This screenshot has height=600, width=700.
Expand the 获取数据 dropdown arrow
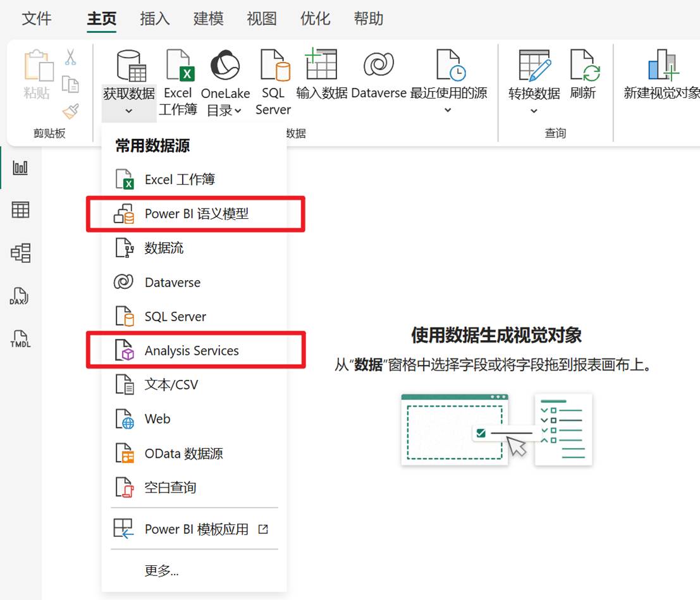pos(128,111)
